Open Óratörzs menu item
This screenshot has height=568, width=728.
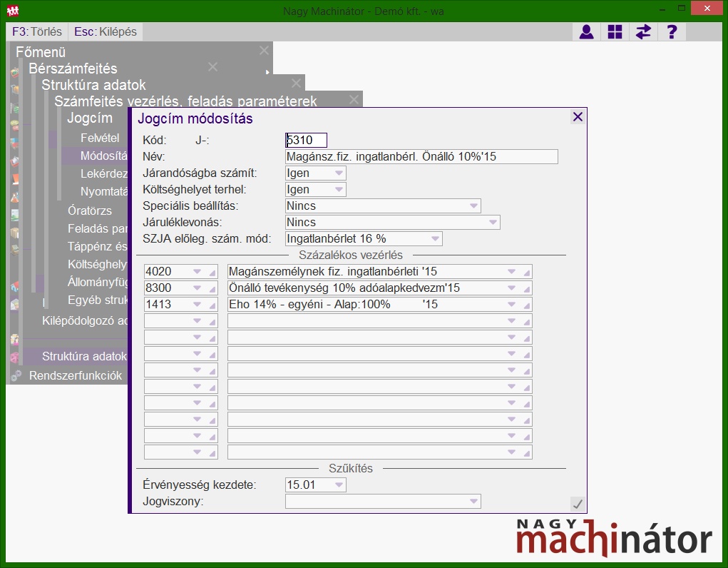tap(90, 211)
